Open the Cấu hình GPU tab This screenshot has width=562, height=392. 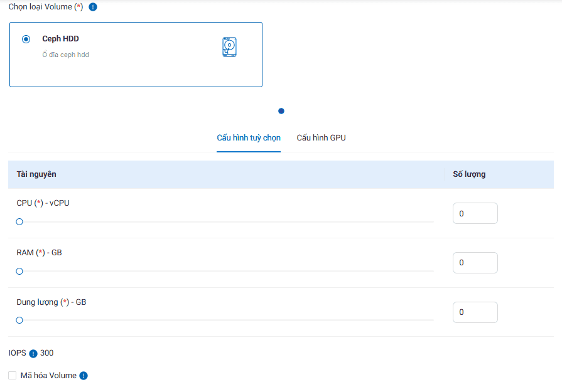(x=321, y=138)
